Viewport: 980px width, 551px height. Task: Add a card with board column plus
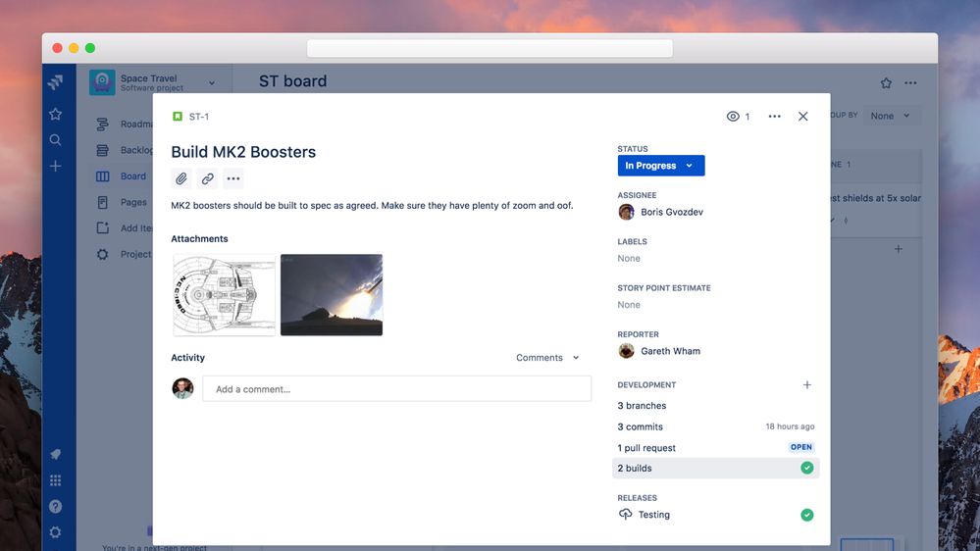click(x=899, y=249)
